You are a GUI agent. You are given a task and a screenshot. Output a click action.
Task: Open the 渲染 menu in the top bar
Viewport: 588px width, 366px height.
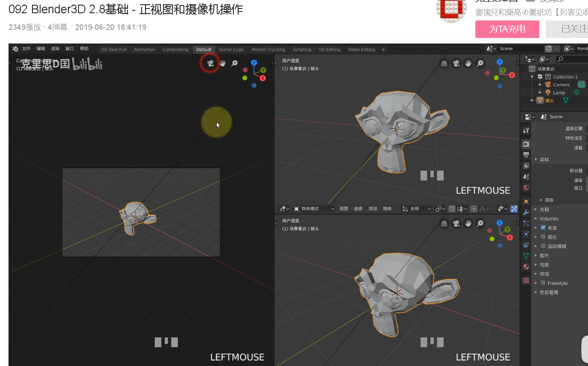coord(55,48)
